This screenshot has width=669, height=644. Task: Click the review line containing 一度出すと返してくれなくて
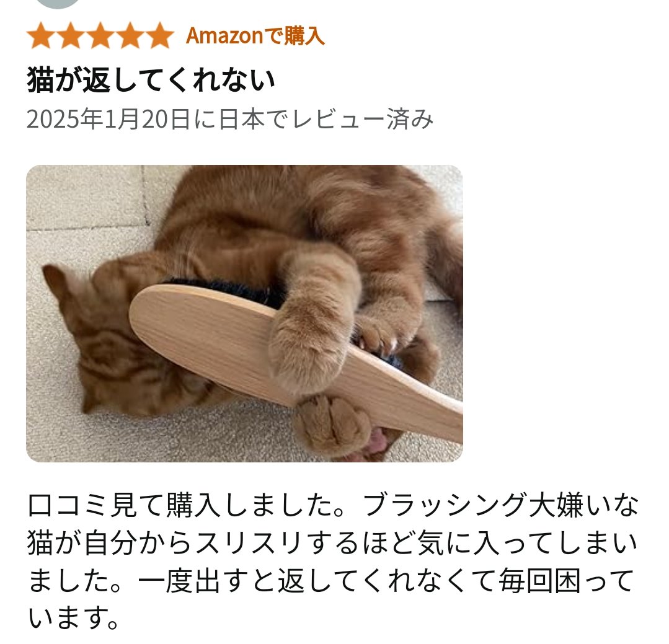[330, 581]
